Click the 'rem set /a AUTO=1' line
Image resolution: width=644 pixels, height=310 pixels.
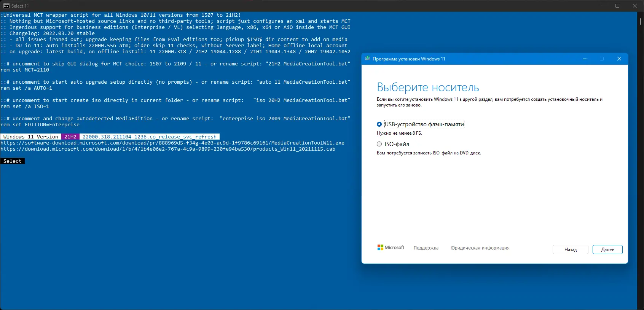point(26,88)
